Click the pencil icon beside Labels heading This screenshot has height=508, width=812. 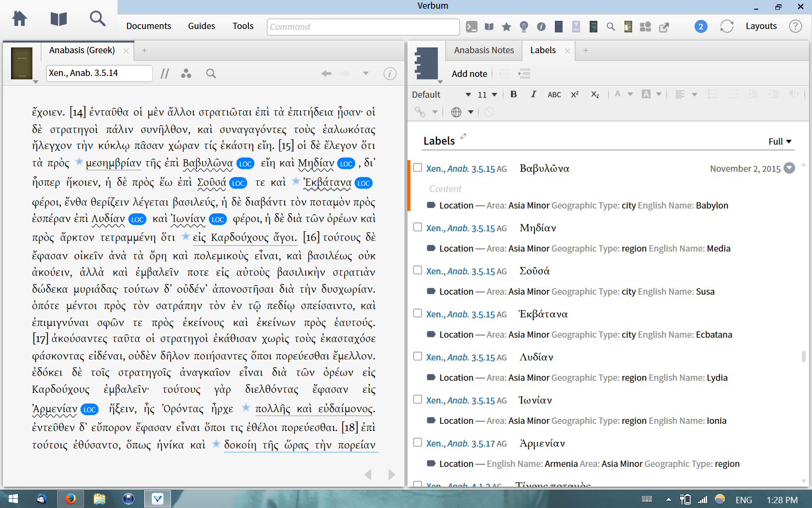click(464, 136)
